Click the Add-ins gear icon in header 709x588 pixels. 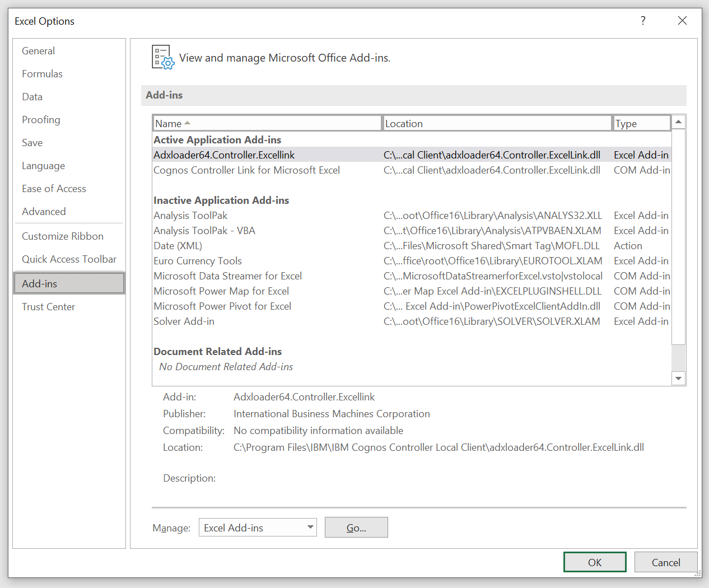(163, 57)
